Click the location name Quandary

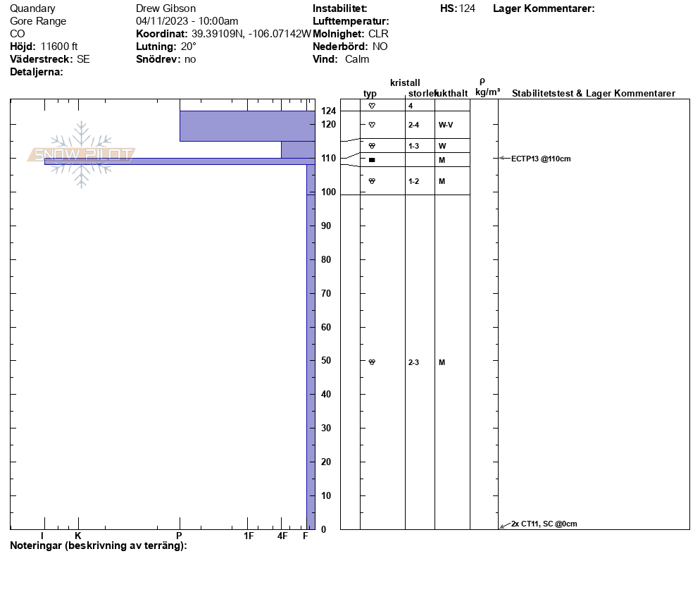32,8
